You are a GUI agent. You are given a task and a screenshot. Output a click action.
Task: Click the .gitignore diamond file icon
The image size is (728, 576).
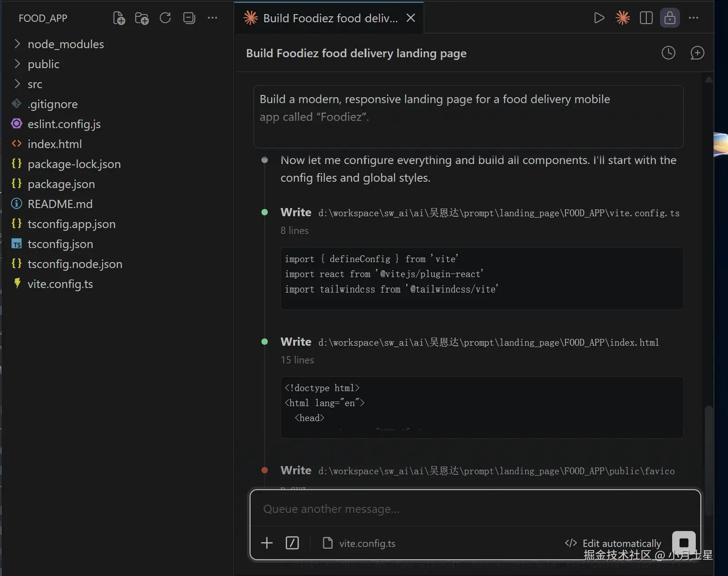point(17,104)
